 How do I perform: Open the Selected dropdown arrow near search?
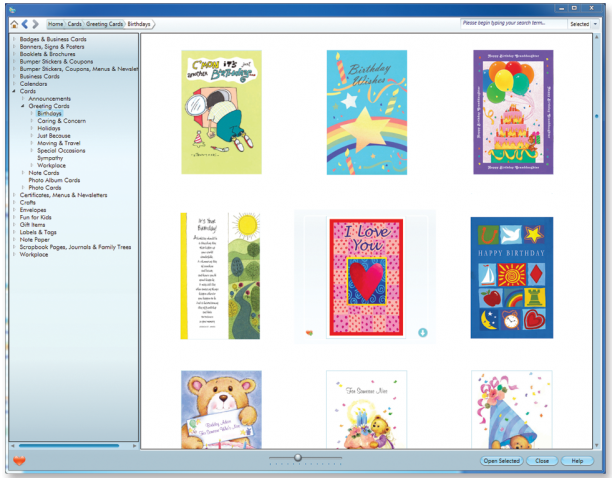click(x=596, y=24)
